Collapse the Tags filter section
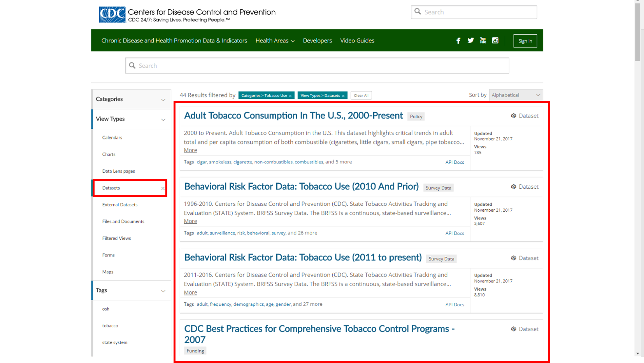Screen dimensions: 644x363 coord(131,290)
